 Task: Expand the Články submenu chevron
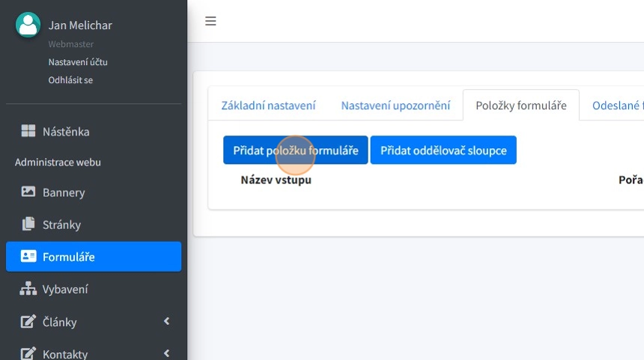coord(166,322)
